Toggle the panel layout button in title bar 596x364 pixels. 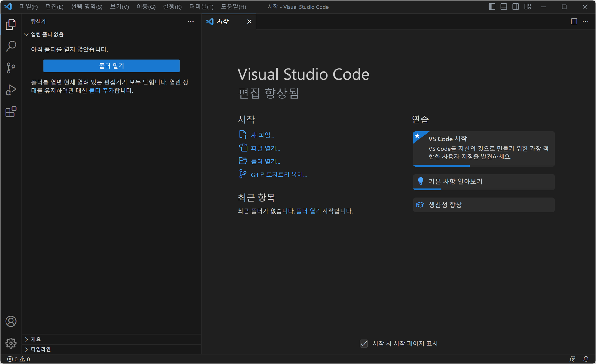[504, 7]
